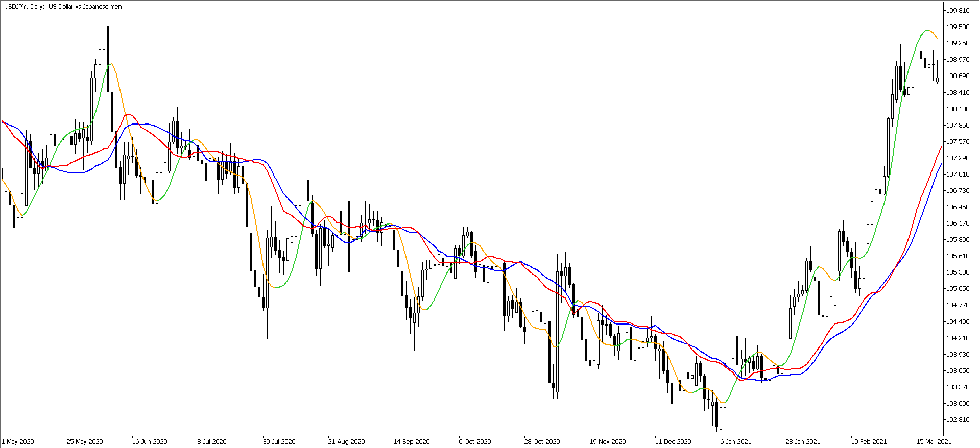The width and height of the screenshot is (980, 448).
Task: Pick the 103.930 price axis value
Action: [958, 354]
